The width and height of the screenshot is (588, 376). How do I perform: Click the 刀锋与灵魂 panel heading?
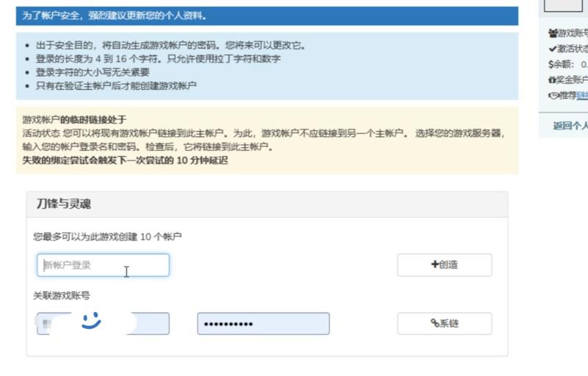(x=63, y=204)
